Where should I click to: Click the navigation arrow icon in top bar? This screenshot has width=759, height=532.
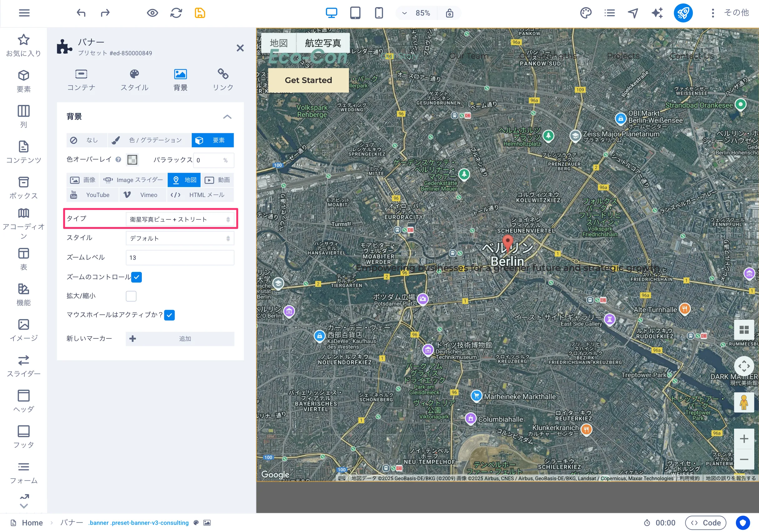point(633,13)
